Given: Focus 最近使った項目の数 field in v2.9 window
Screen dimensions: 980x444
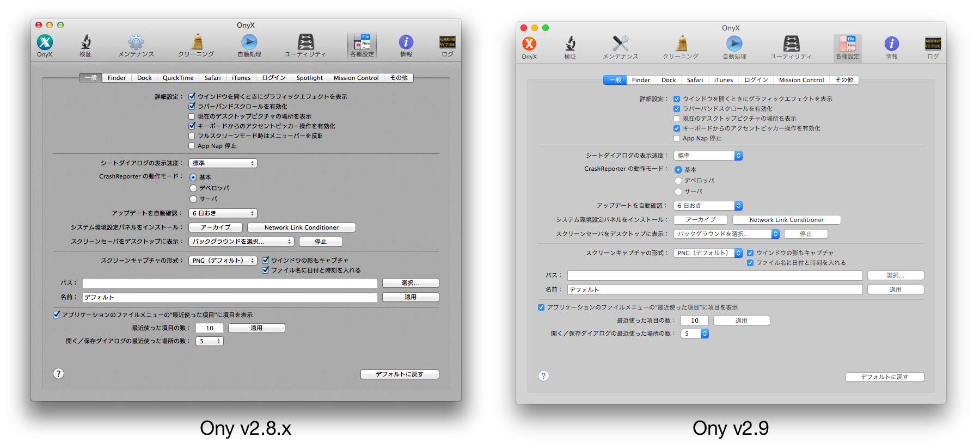Looking at the screenshot, I should [x=695, y=320].
